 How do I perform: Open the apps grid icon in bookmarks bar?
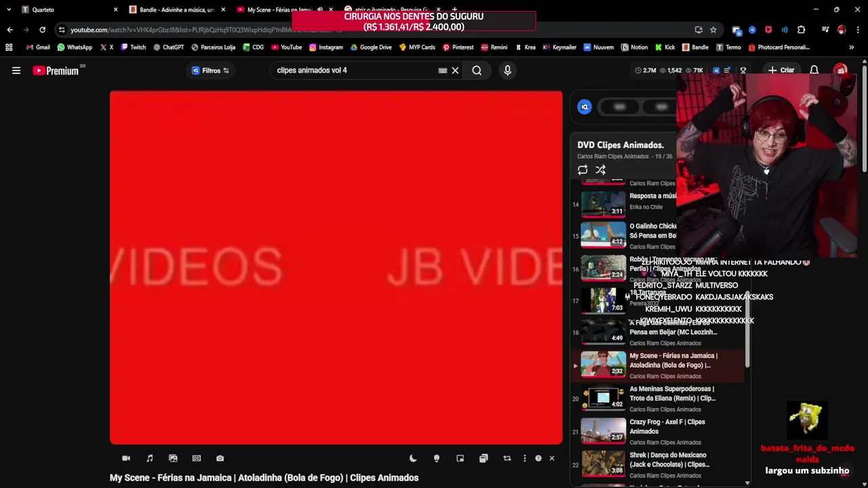[x=9, y=47]
